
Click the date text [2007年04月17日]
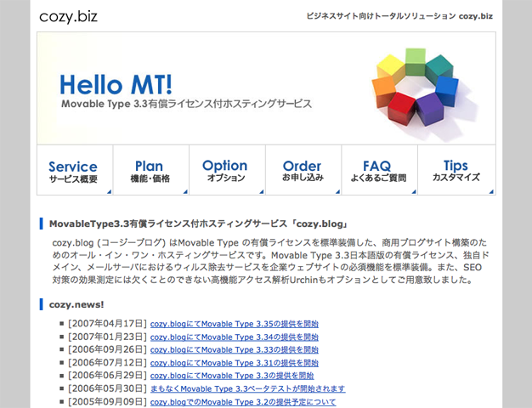107,324
